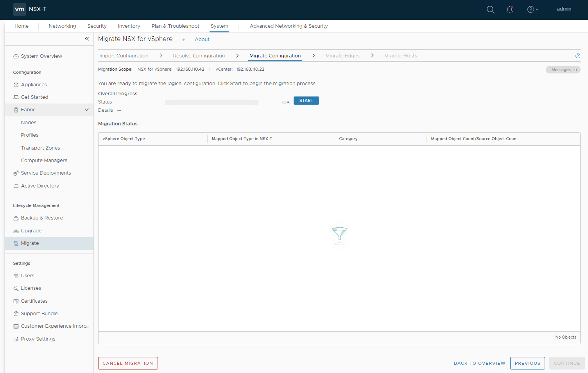588x373 pixels.
Task: Open Transport Zones under Fabric
Action: pos(41,148)
